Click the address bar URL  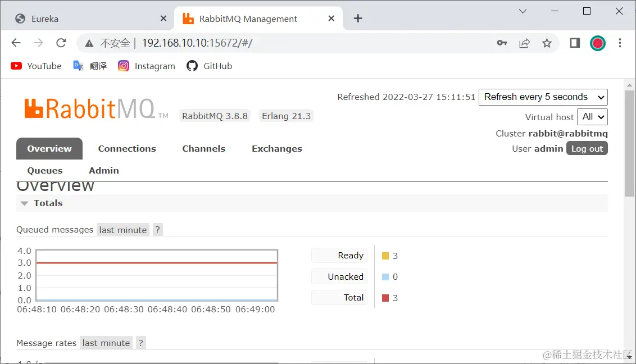pyautogui.click(x=197, y=43)
